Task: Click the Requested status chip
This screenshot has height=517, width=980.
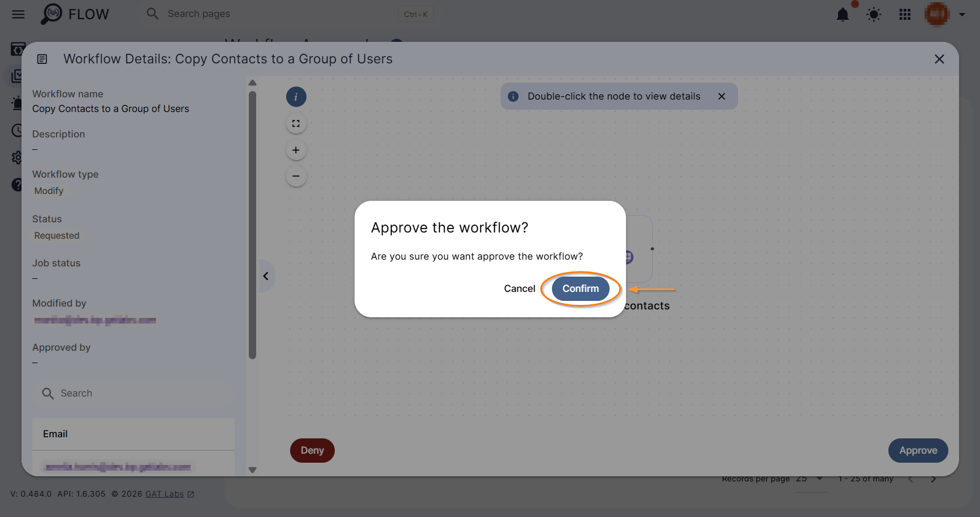Action: pyautogui.click(x=57, y=236)
